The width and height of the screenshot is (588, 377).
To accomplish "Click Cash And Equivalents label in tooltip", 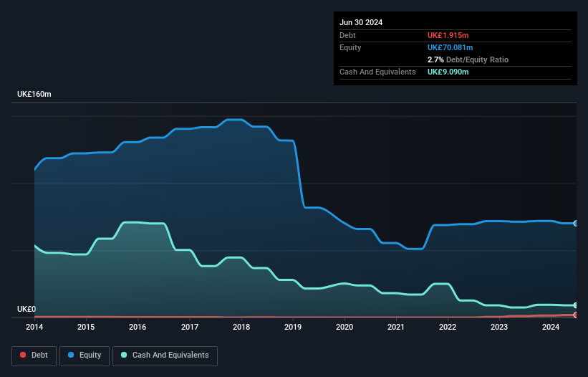I will 377,72.
